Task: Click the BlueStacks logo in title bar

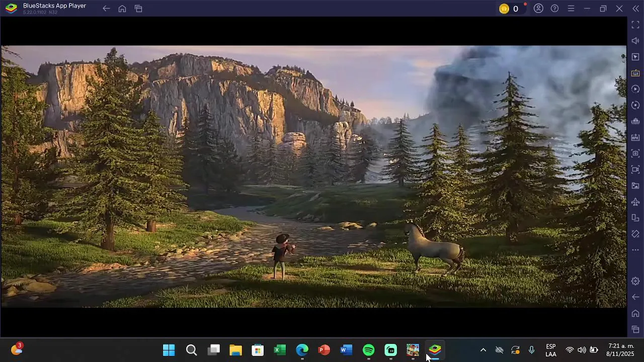Action: [x=11, y=9]
